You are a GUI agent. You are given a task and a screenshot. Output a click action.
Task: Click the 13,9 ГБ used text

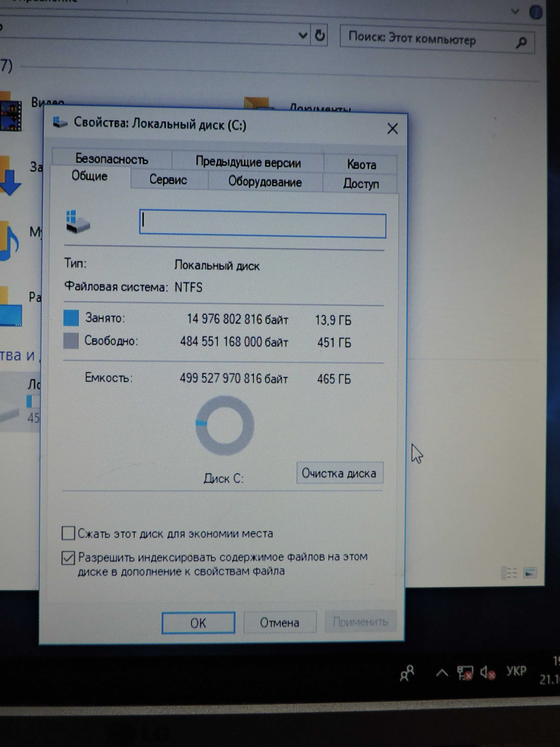point(333,320)
